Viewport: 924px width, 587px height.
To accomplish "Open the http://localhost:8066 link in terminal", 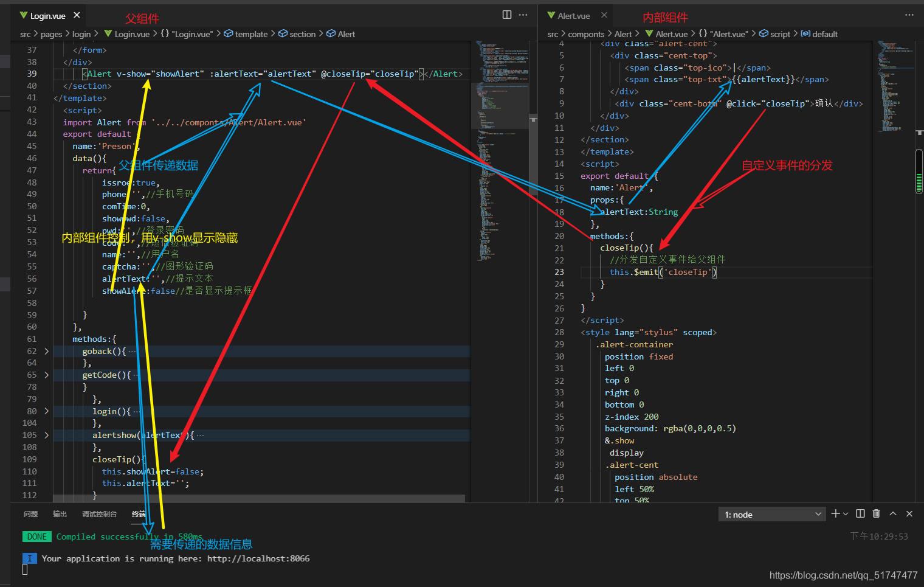I will point(258,558).
